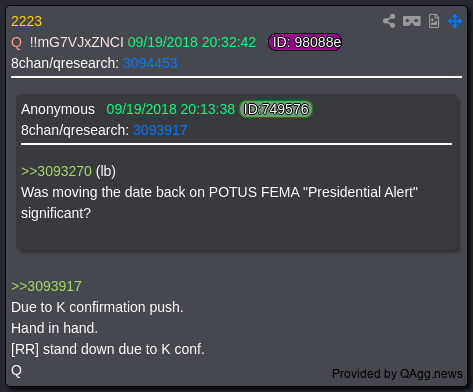
Task: Follow the >>3093270 reply reference
Action: (56, 171)
